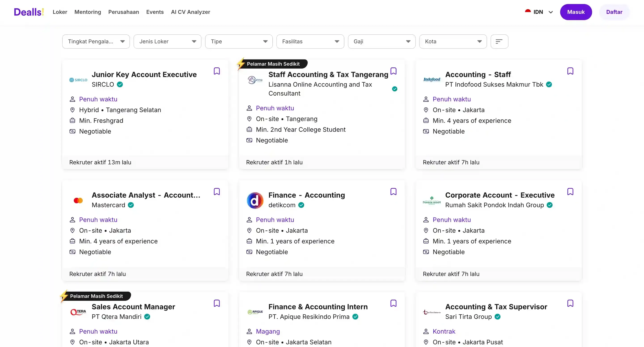The width and height of the screenshot is (644, 347).
Task: Bookmark the Finance - Accounting detikcom job
Action: 394,192
